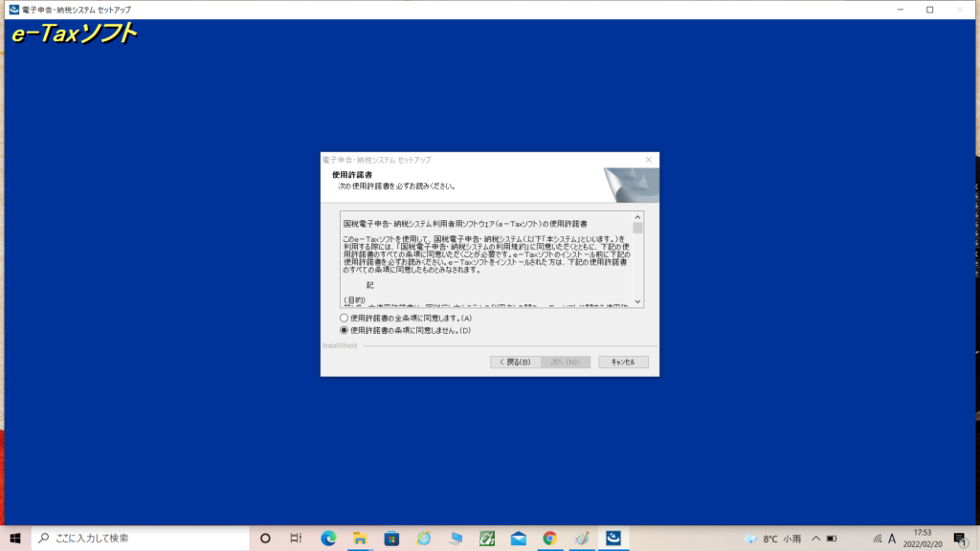Click the license text scrollbar thumb
The height and width of the screenshot is (551, 980).
(637, 228)
